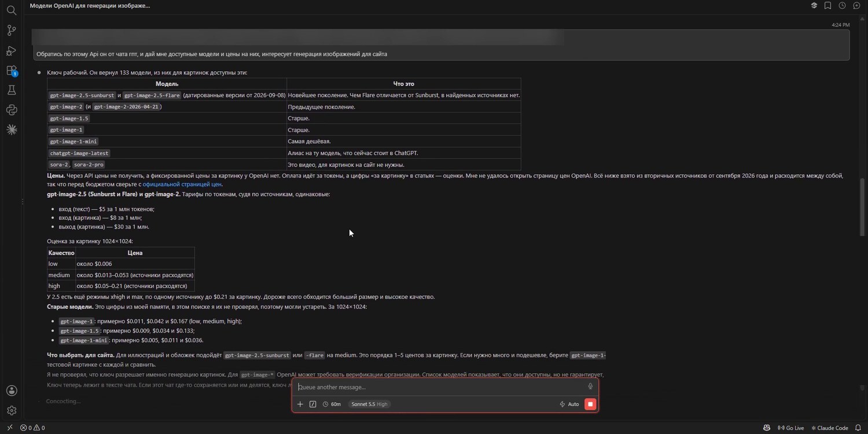Stop the running response
The width and height of the screenshot is (868, 434).
590,404
